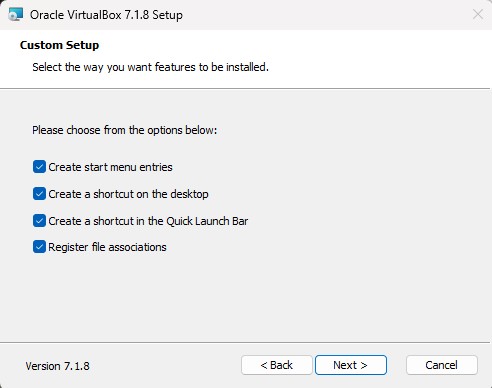Cancel the VirtualBox installation
Screen dimensions: 492x388
click(442, 365)
